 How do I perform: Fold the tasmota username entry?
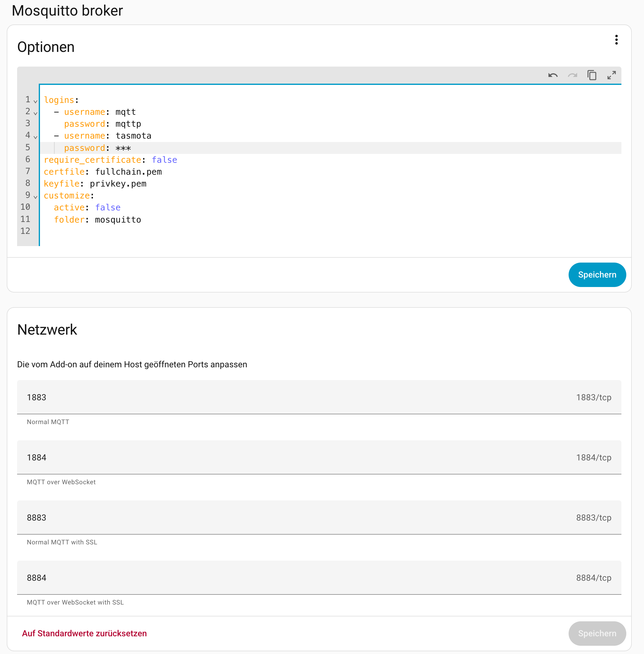click(35, 137)
